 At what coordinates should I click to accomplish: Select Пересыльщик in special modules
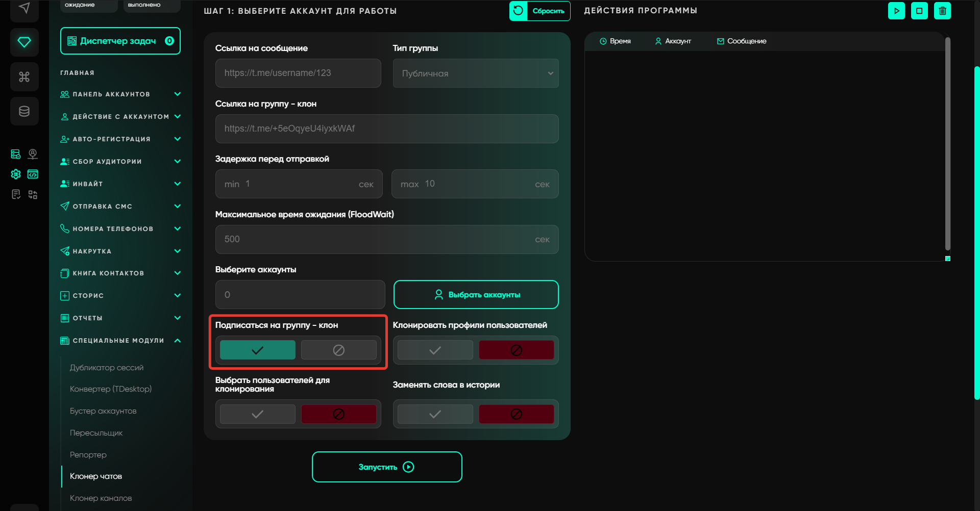96,433
